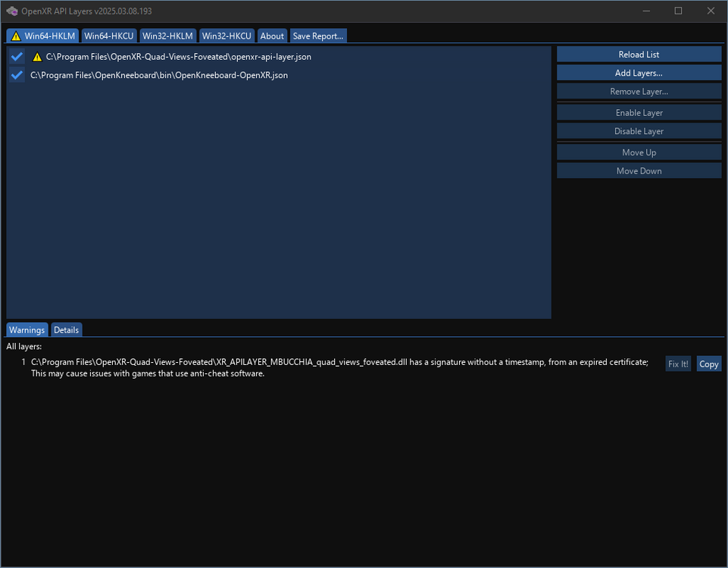The height and width of the screenshot is (568, 728).
Task: Close the OpenXR API Layers window
Action: tap(711, 11)
